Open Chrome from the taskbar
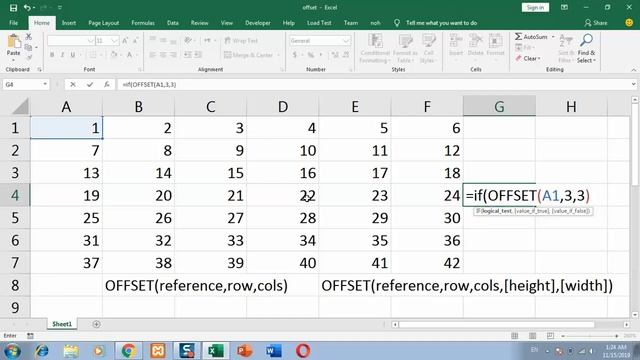 coord(128,351)
